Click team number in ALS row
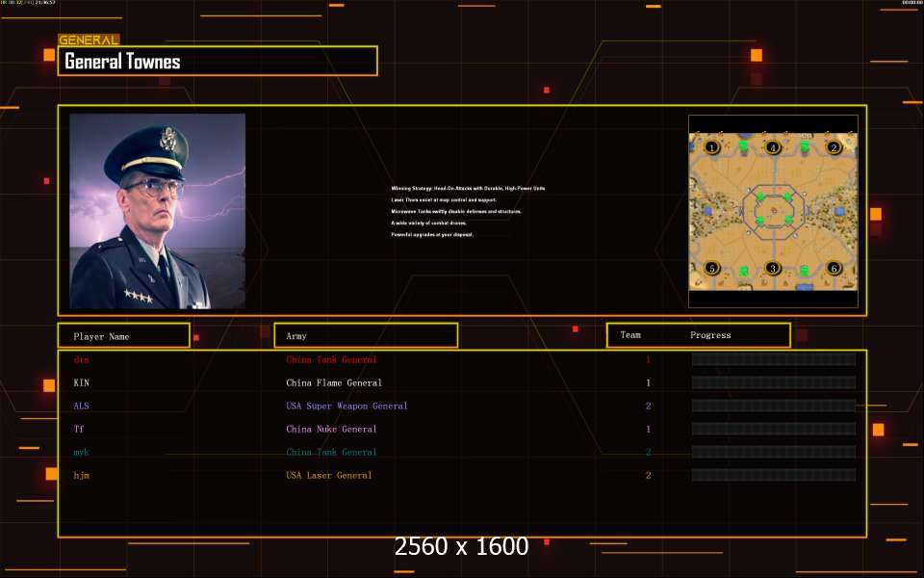The height and width of the screenshot is (578, 924). [x=648, y=406]
